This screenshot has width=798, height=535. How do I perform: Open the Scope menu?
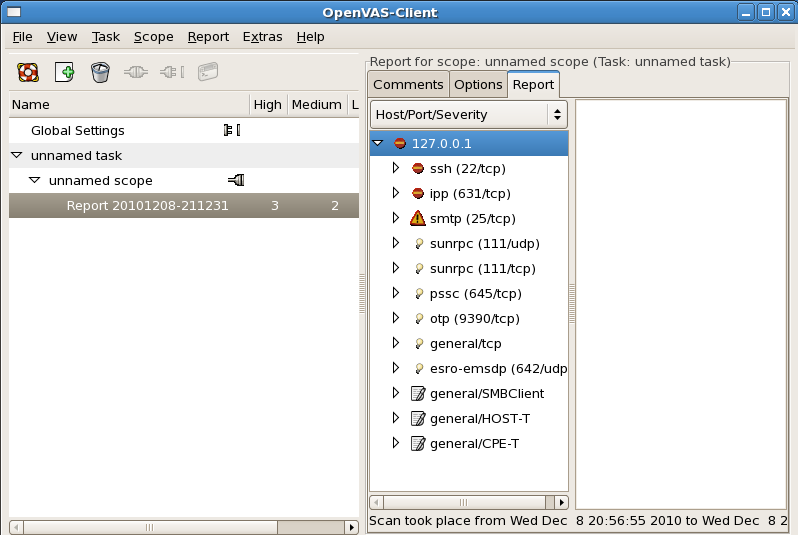(154, 37)
